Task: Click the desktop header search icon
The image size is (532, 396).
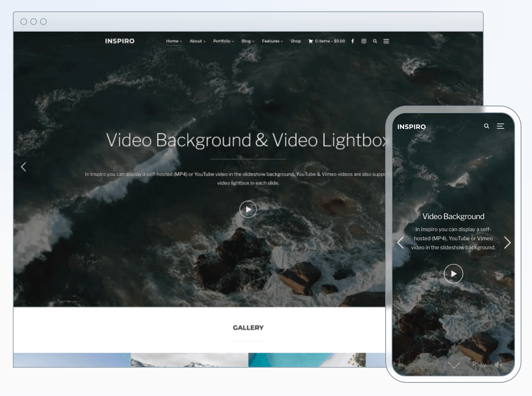Action: (x=375, y=41)
